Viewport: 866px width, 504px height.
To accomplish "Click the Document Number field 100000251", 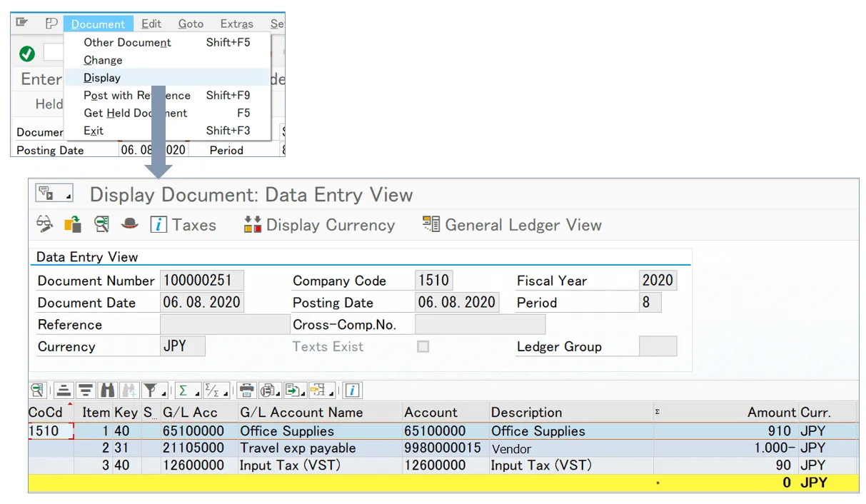I will pyautogui.click(x=202, y=281).
